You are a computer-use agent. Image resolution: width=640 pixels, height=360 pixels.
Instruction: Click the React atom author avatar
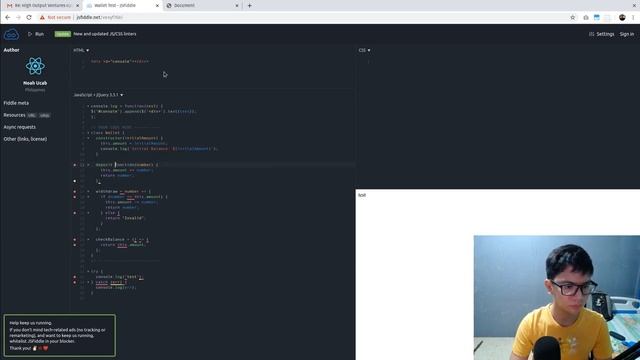coord(35,66)
